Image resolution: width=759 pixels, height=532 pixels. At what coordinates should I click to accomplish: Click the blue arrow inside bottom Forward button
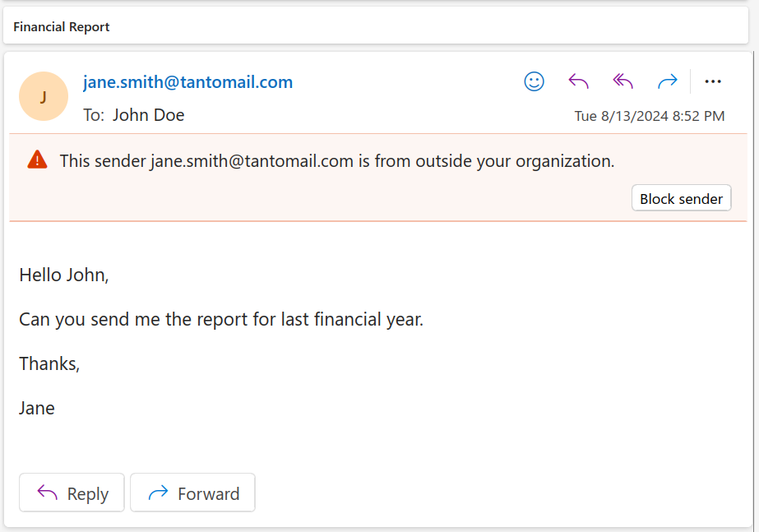(x=158, y=493)
